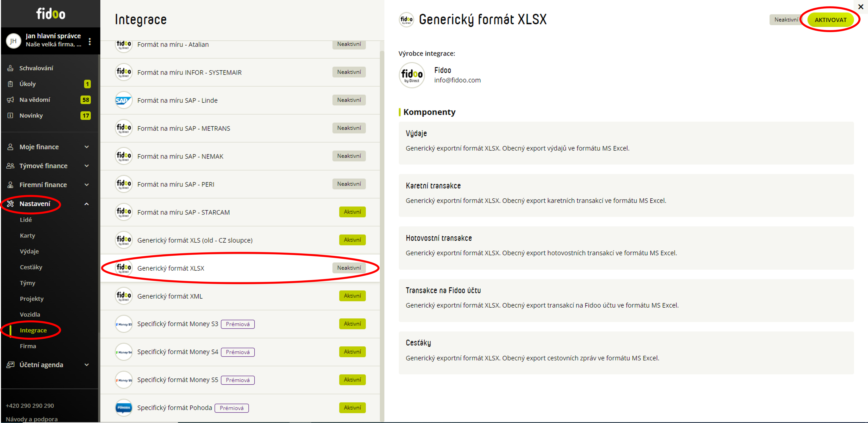Image resolution: width=868 pixels, height=423 pixels.
Task: Open the Týmy settings page
Action: click(x=27, y=283)
